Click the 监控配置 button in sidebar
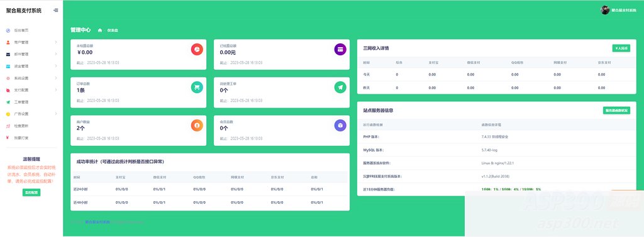This screenshot has height=237, width=644. click(31, 192)
